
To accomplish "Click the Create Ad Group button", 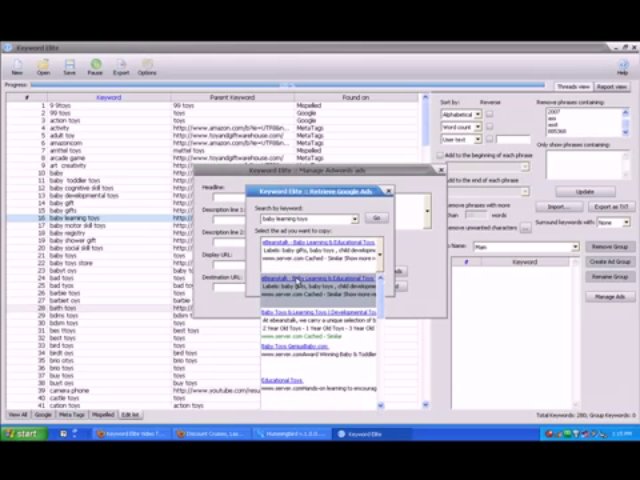I will (x=609, y=262).
